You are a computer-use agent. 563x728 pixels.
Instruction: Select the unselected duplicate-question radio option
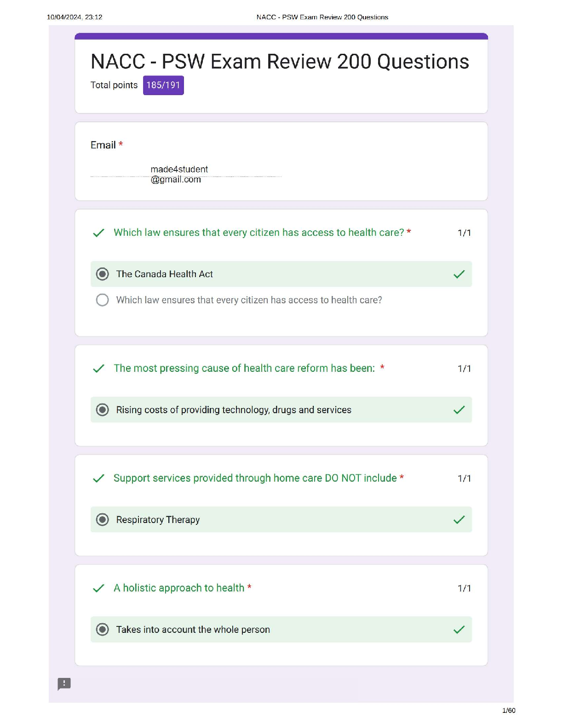point(103,300)
